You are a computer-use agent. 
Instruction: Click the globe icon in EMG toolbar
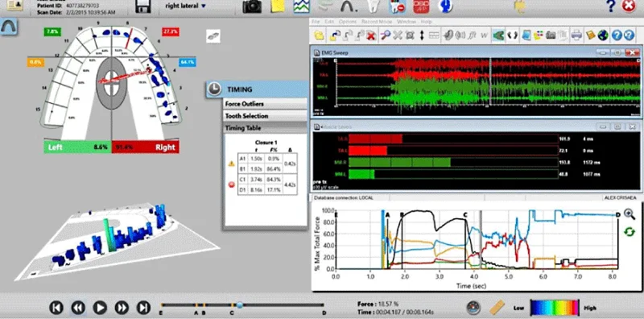coord(602,35)
